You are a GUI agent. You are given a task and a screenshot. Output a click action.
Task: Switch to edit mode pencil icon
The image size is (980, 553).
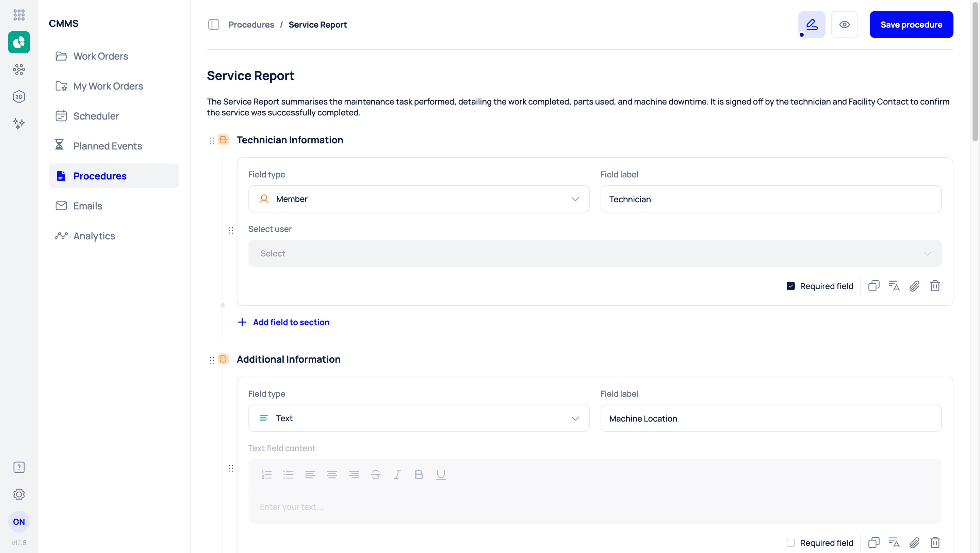coord(812,25)
